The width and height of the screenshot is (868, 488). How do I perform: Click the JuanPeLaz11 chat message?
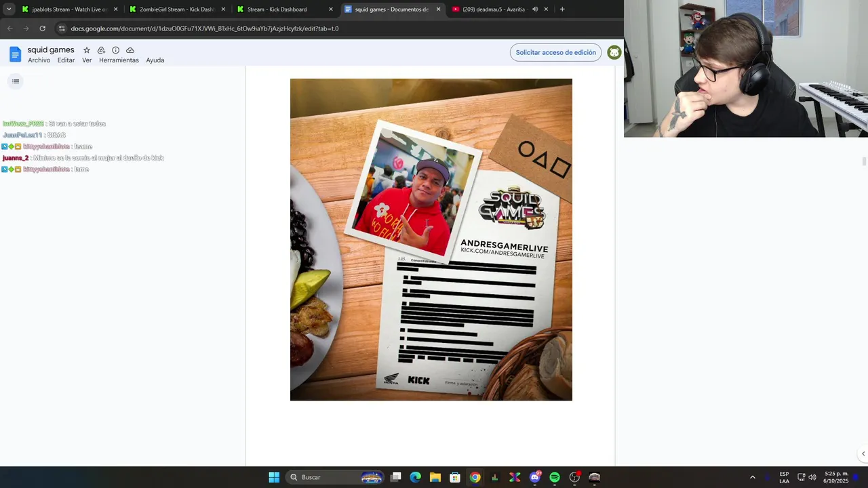pyautogui.click(x=34, y=135)
